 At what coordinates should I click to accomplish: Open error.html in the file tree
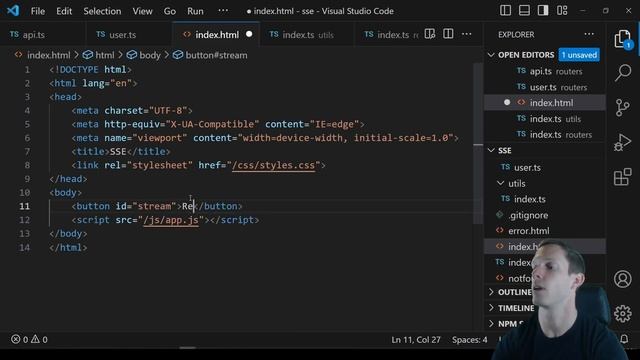click(544, 231)
